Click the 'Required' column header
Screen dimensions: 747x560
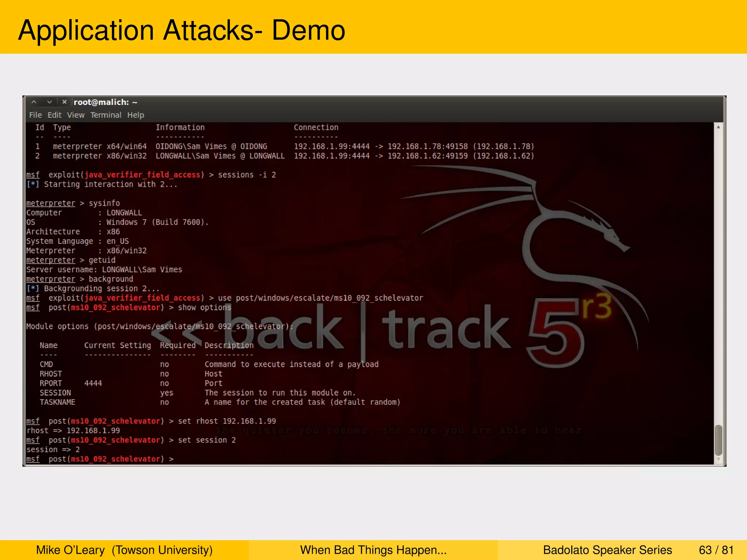coord(178,346)
